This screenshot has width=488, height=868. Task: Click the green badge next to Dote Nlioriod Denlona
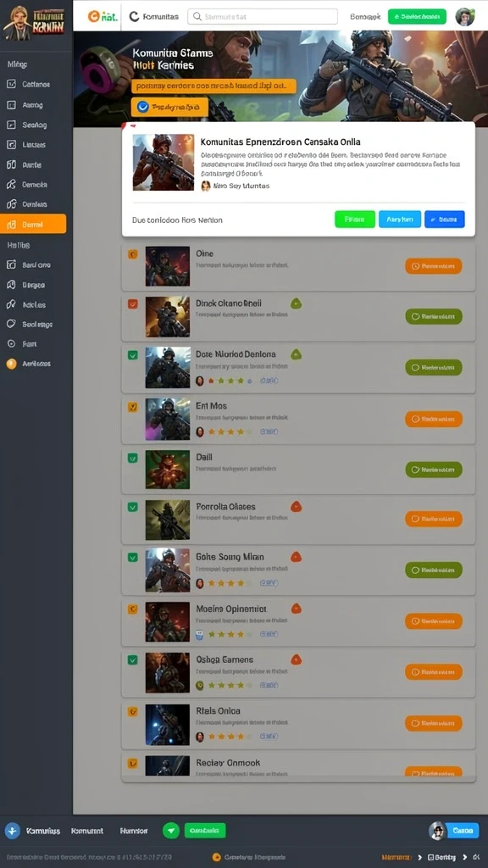(x=296, y=353)
